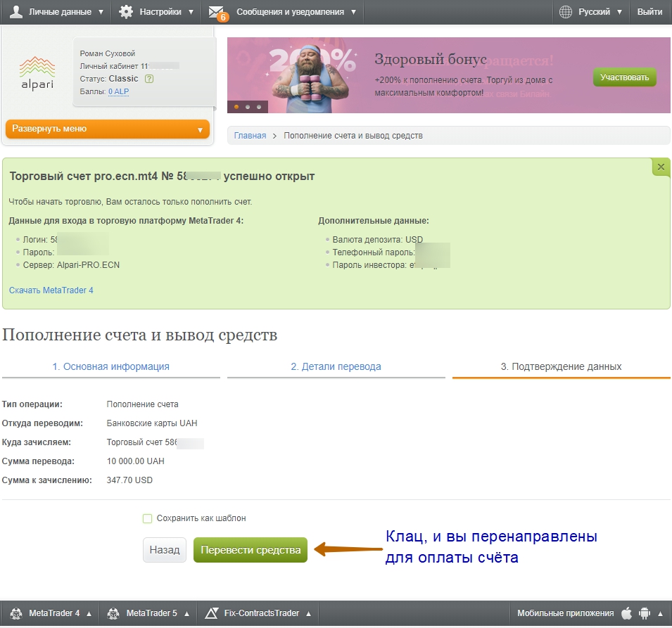The image size is (672, 628).
Task: Click the Apple mobile app icon
Action: [627, 613]
